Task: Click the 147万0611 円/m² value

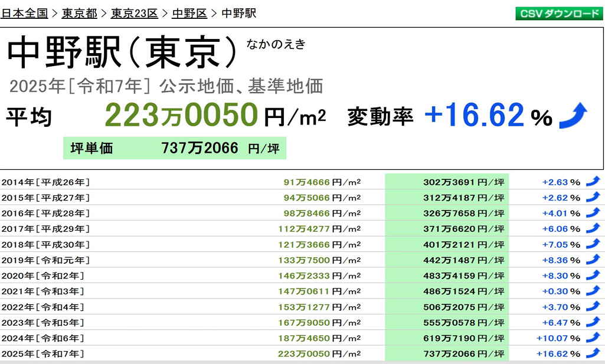Action: (319, 291)
